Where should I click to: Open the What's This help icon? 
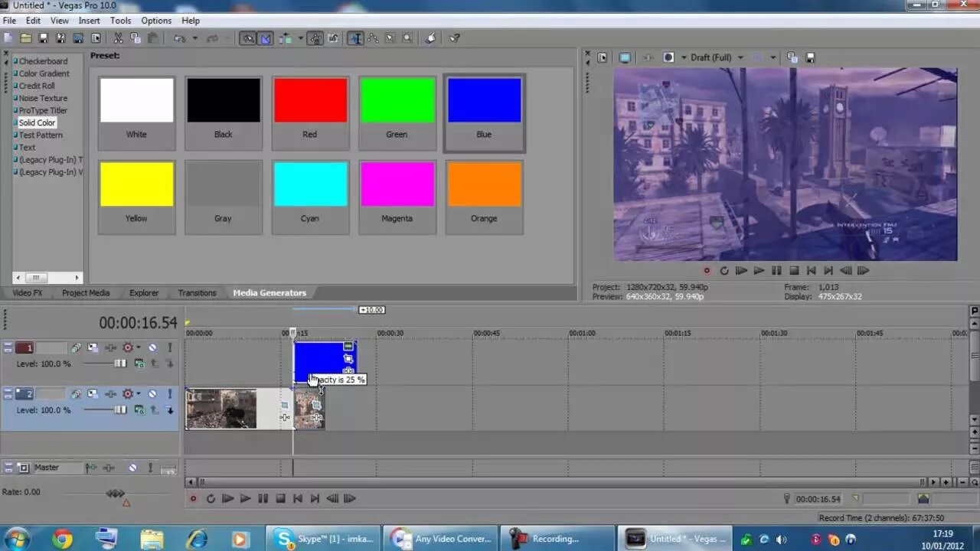tap(454, 38)
